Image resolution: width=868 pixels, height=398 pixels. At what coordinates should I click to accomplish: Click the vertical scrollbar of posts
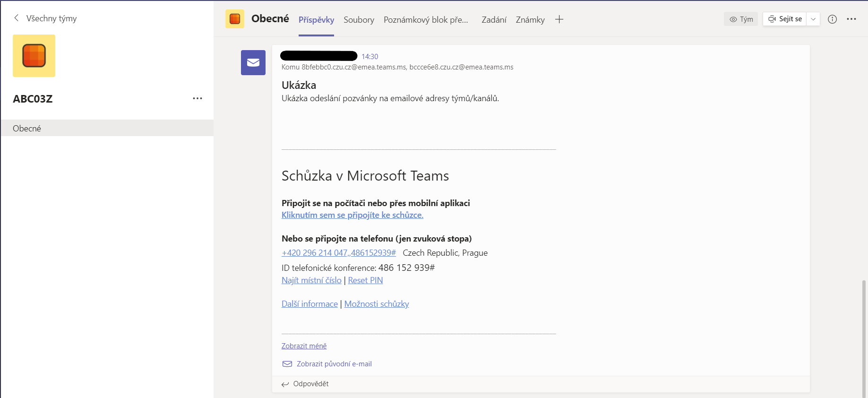point(864,338)
